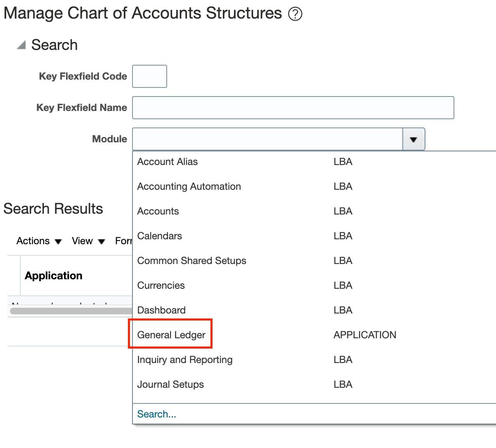Pick Journal Setups from module list
496x448 pixels.
pos(170,384)
